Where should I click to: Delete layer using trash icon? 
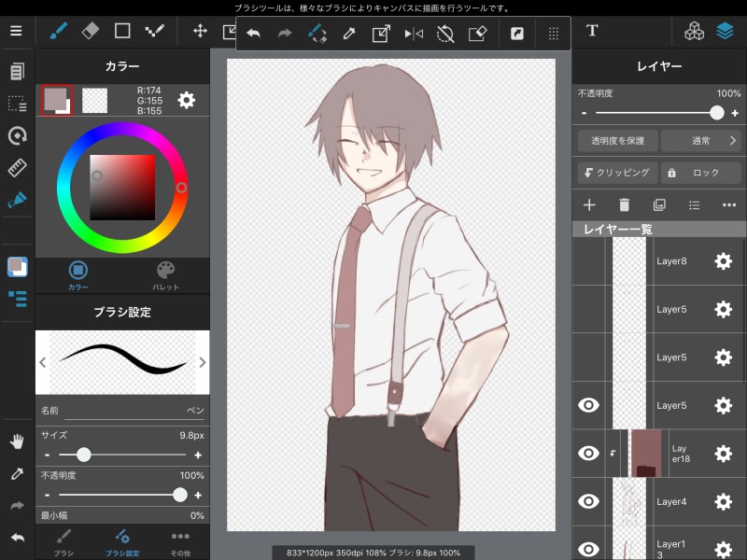click(x=624, y=204)
